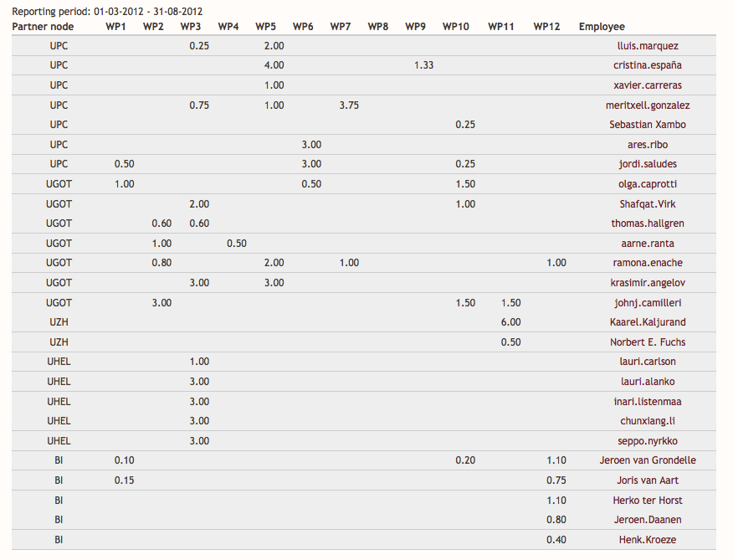
Task: Open Shafqat.Virk employee link
Action: coord(648,204)
